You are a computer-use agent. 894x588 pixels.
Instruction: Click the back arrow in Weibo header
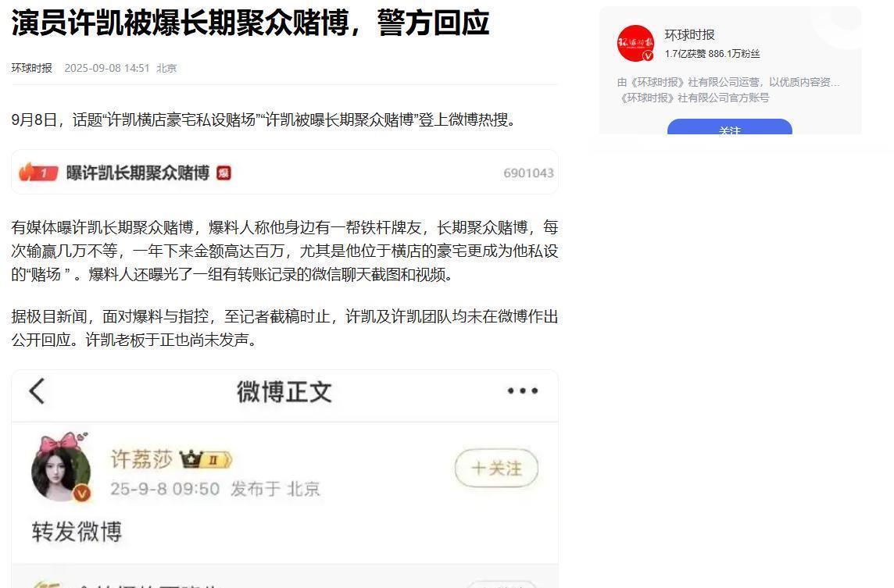(x=37, y=391)
